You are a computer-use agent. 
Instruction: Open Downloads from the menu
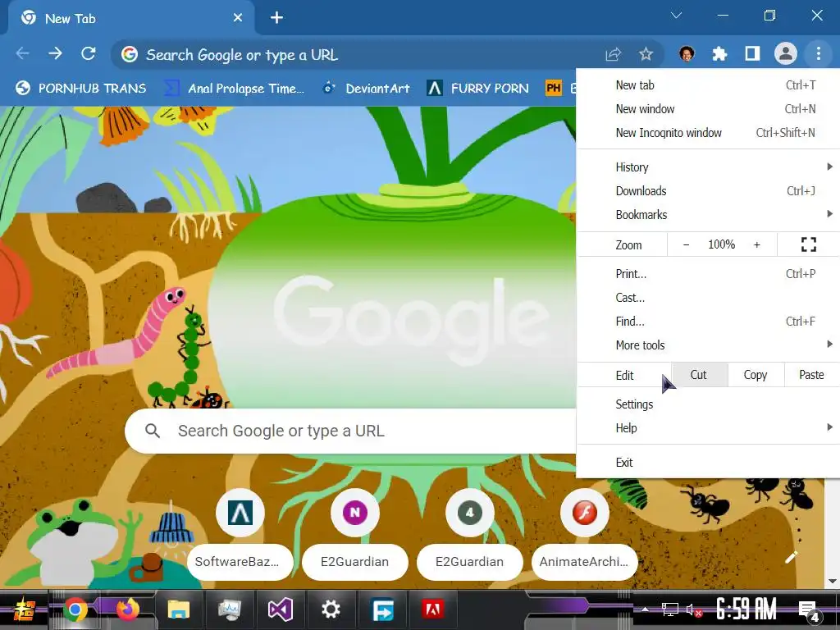click(x=708, y=190)
